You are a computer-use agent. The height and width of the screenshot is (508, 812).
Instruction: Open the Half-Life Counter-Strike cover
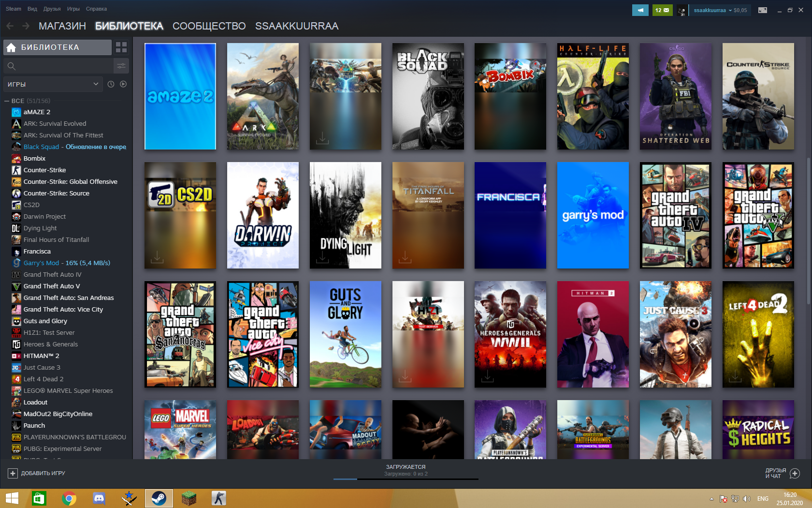point(593,96)
